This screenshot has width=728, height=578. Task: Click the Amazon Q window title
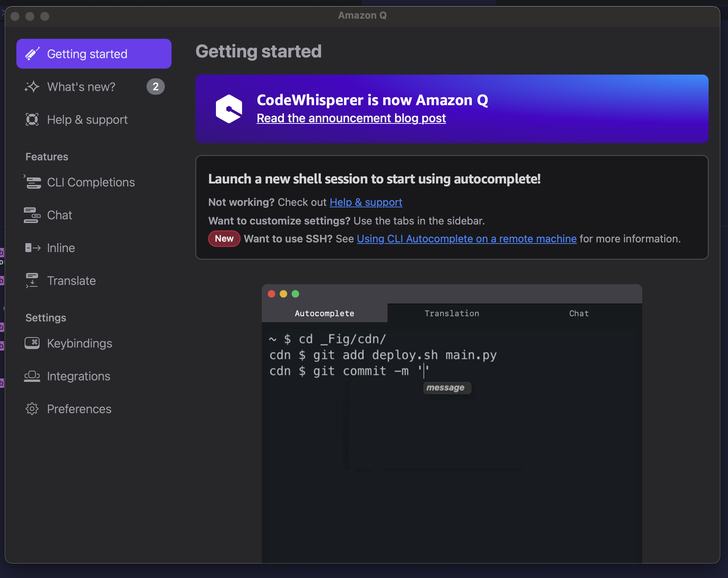pos(362,15)
